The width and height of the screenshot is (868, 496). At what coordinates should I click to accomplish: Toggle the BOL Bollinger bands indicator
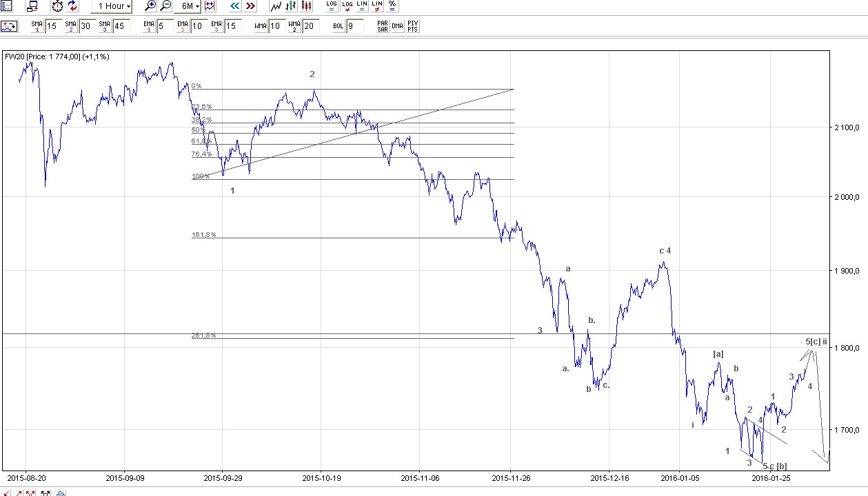tap(338, 26)
